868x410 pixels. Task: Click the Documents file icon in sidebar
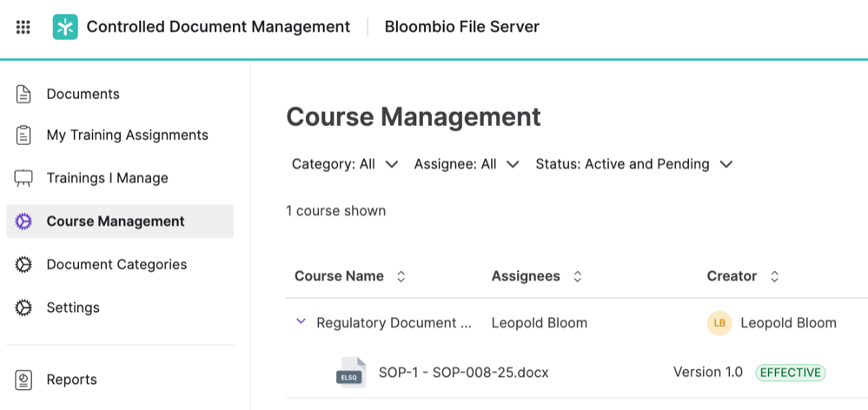click(x=23, y=94)
